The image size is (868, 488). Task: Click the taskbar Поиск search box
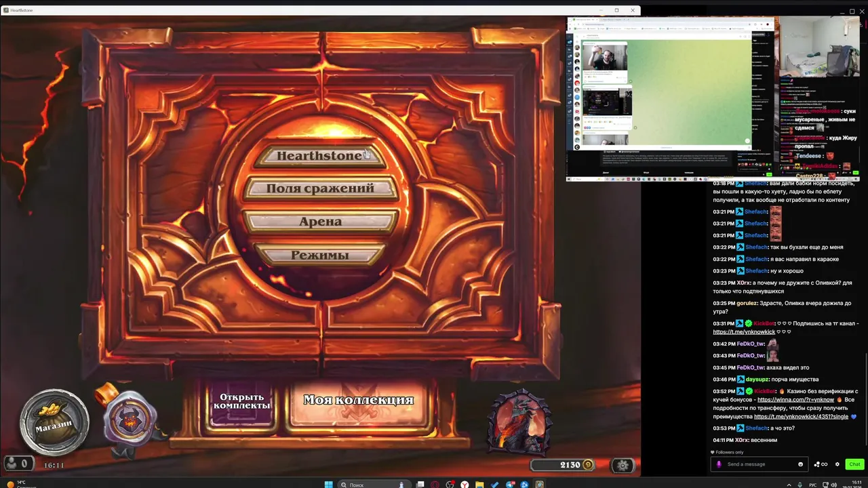tap(375, 485)
